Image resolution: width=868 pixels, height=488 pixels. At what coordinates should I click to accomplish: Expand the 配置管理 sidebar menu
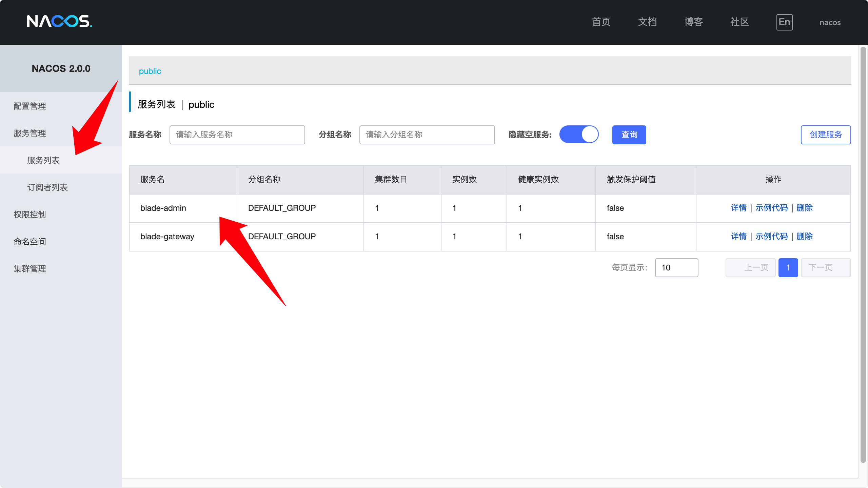point(30,106)
